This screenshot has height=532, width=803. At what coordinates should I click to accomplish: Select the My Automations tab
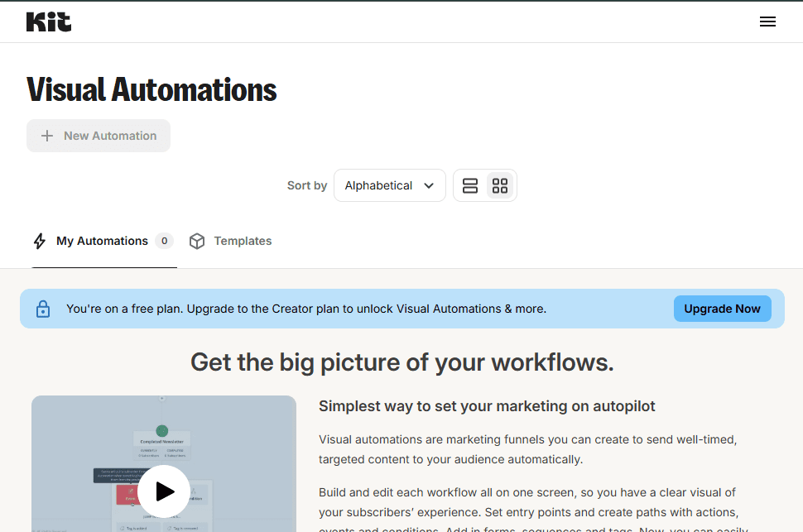(104, 241)
